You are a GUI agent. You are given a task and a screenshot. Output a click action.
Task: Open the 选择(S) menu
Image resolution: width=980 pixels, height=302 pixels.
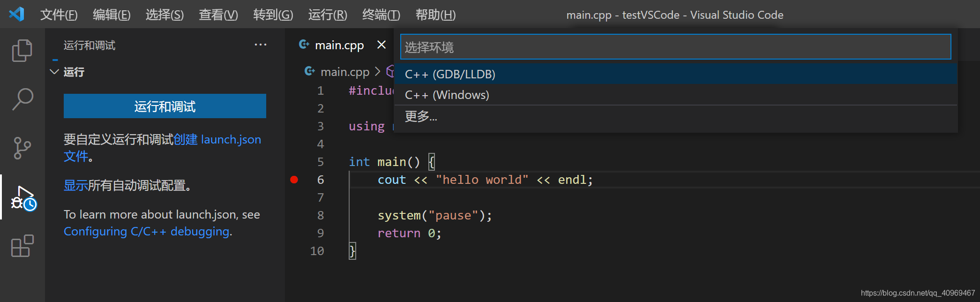pos(165,15)
